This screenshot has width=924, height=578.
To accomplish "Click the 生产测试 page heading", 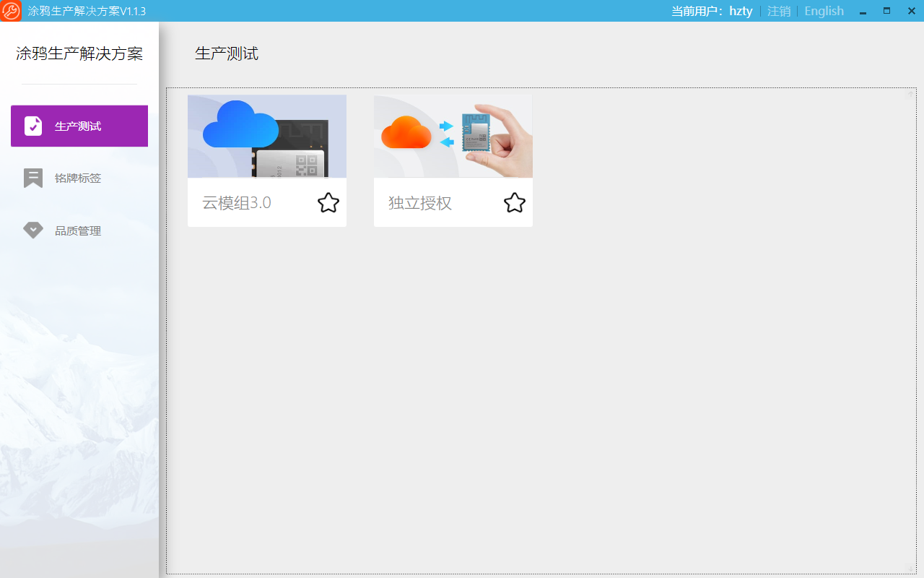I will click(227, 53).
